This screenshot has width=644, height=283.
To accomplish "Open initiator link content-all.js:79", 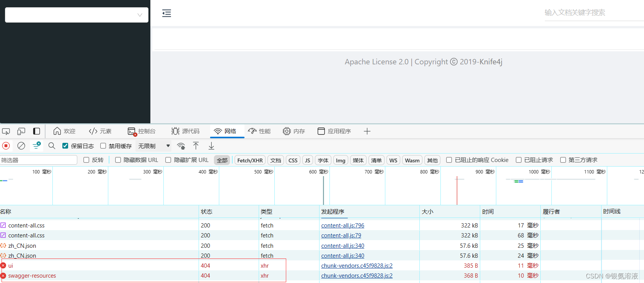I will [x=341, y=236].
